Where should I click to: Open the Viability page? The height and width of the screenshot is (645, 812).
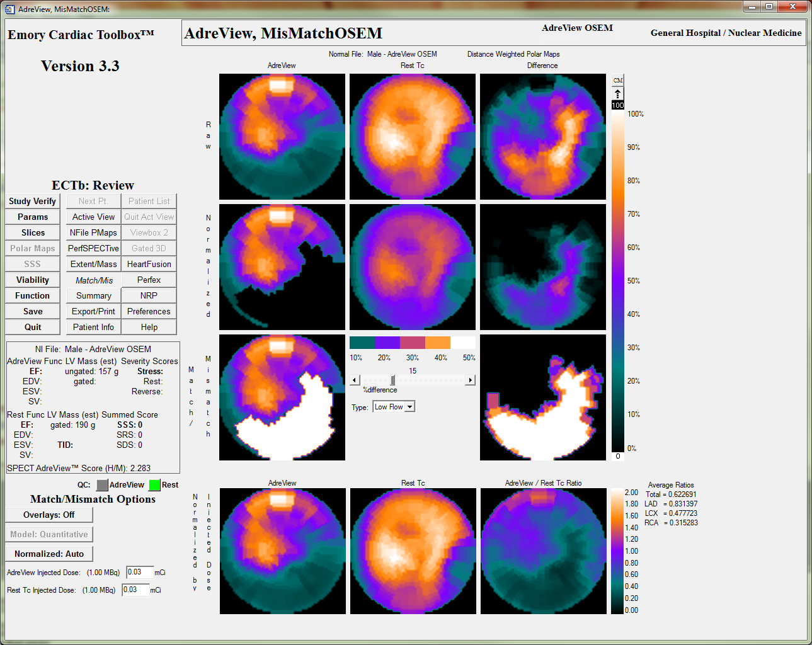click(x=33, y=280)
